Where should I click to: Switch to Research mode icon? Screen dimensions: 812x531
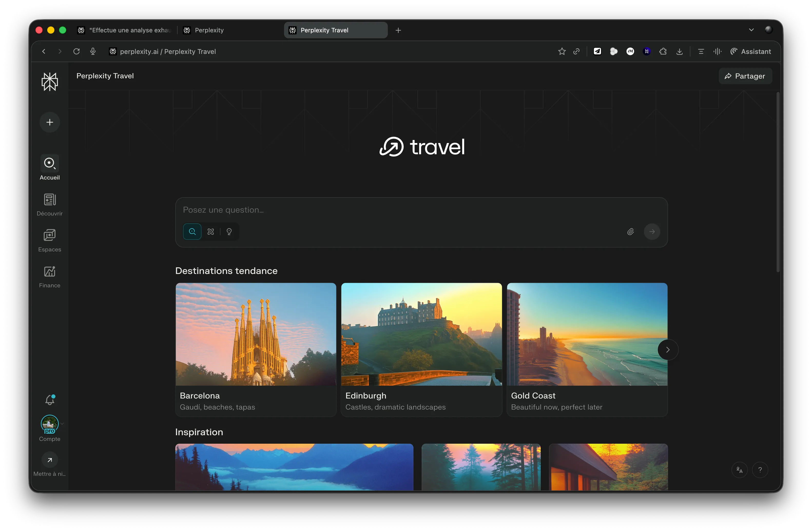tap(211, 232)
